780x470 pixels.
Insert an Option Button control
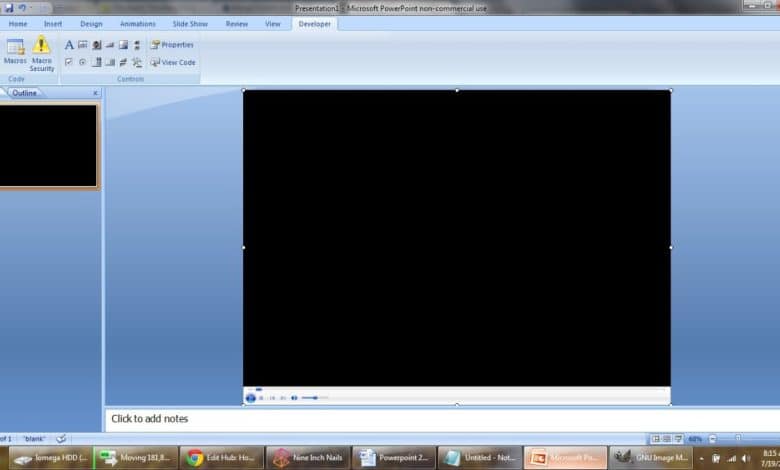(x=83, y=62)
